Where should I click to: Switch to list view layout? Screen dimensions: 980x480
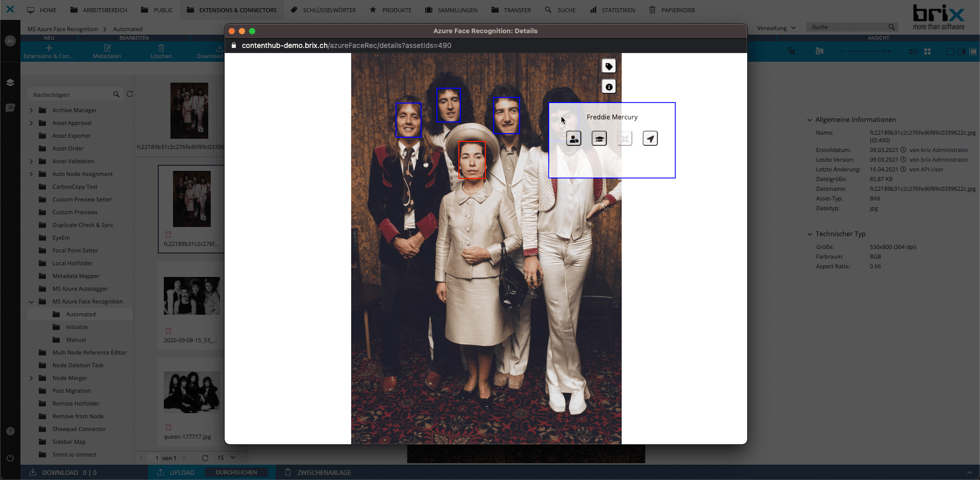(x=913, y=52)
